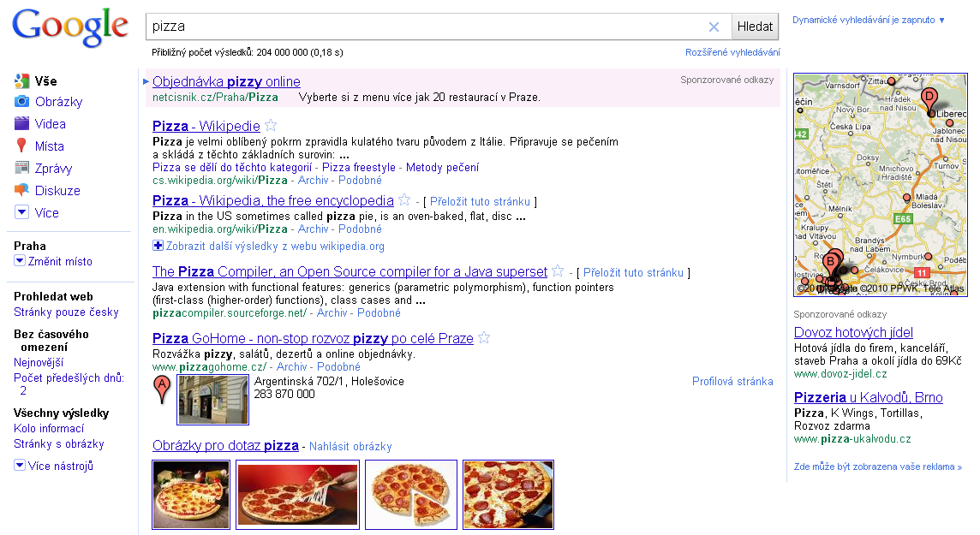Star the Pizza GoHome result
The width and height of the screenshot is (980, 535).
pos(484,338)
